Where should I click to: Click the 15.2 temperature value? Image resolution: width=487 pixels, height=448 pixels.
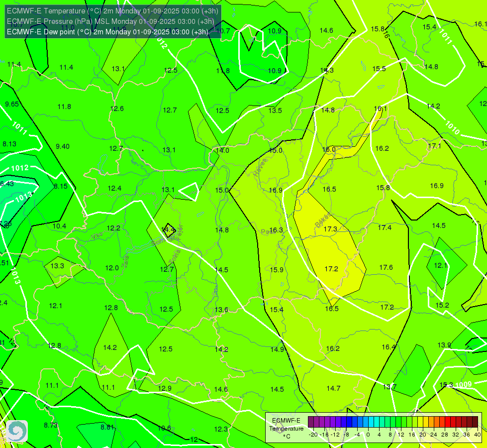442,305
